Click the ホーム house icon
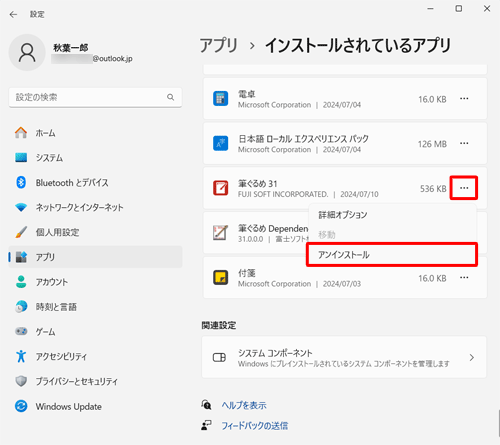This screenshot has width=500, height=445. point(21,133)
